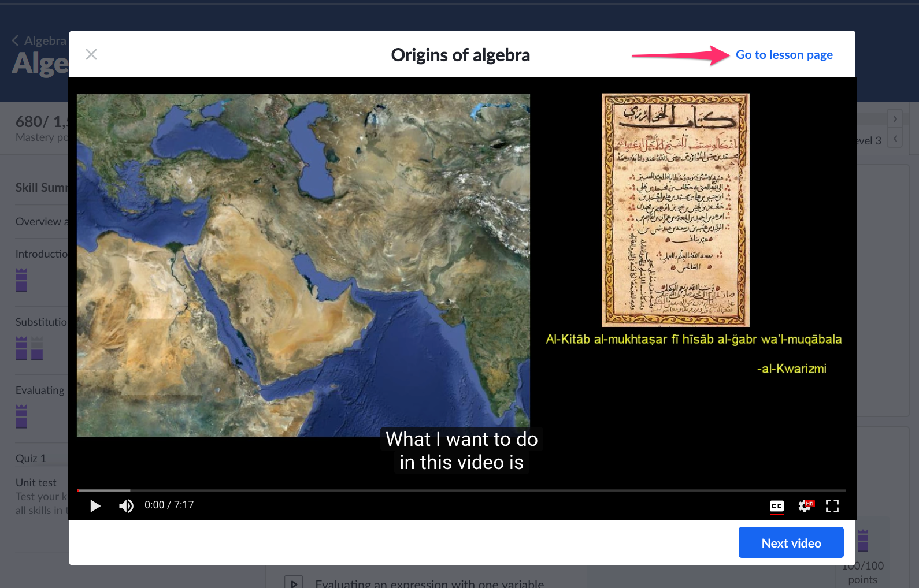Image resolution: width=919 pixels, height=588 pixels.
Task: Go to lesson page link
Action: [x=784, y=55]
